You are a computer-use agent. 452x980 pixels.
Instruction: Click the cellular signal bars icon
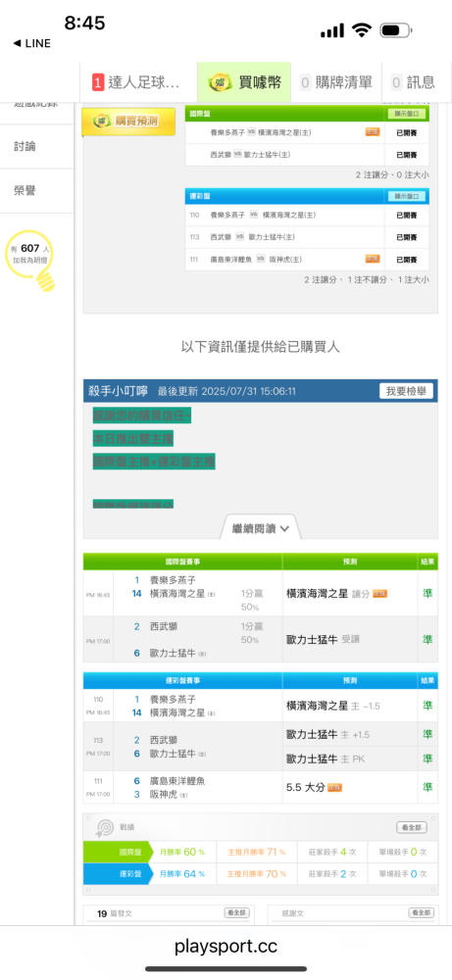click(x=332, y=30)
